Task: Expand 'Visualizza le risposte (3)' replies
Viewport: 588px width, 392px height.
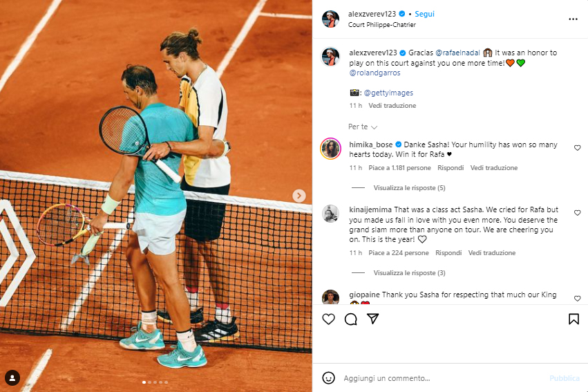Action: (x=409, y=272)
